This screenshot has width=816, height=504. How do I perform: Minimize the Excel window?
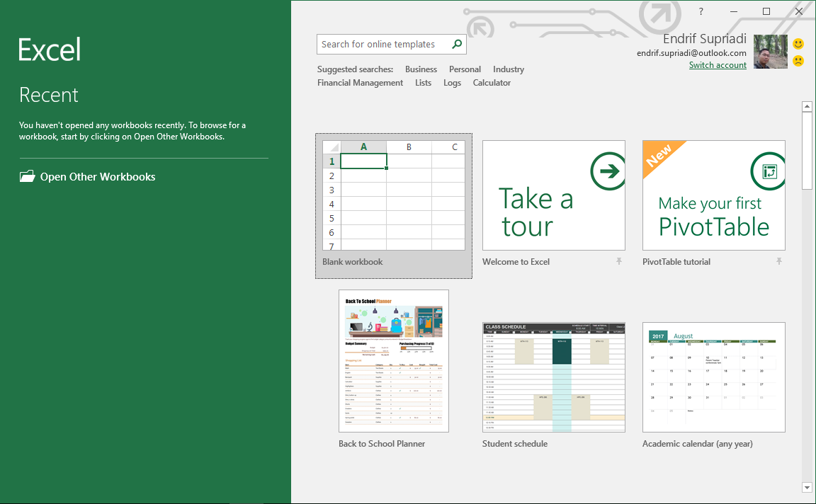point(734,11)
